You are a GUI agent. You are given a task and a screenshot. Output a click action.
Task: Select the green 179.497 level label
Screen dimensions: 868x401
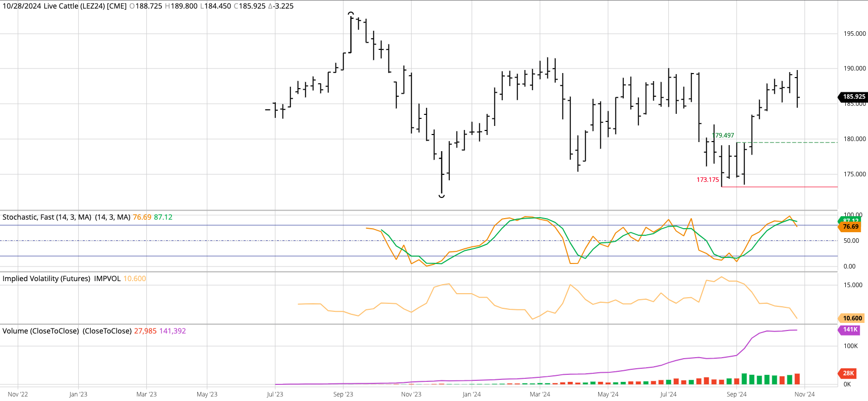click(723, 136)
